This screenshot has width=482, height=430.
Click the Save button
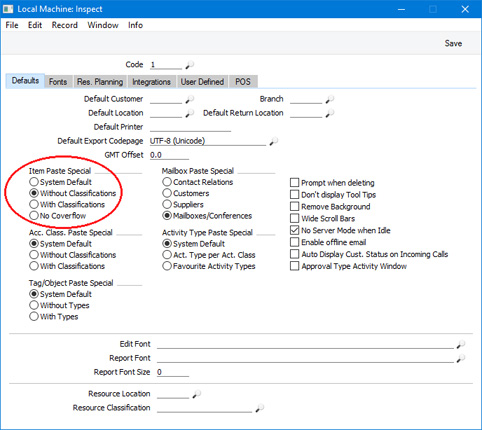pyautogui.click(x=453, y=43)
